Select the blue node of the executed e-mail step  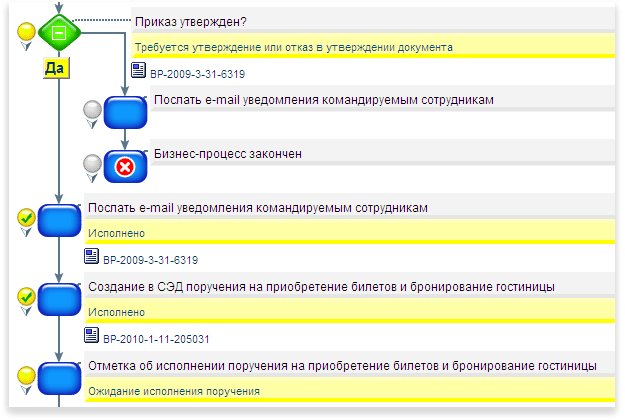coord(59,220)
